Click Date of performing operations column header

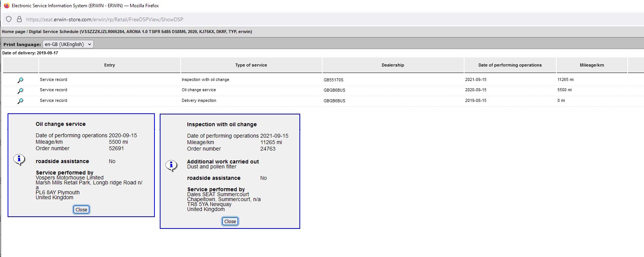click(x=510, y=65)
